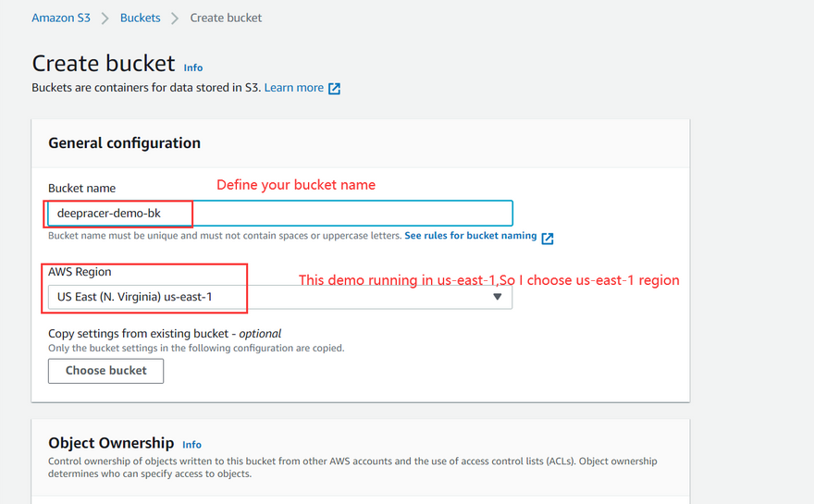Click the AWS Region field label
814x504 pixels.
tap(80, 272)
